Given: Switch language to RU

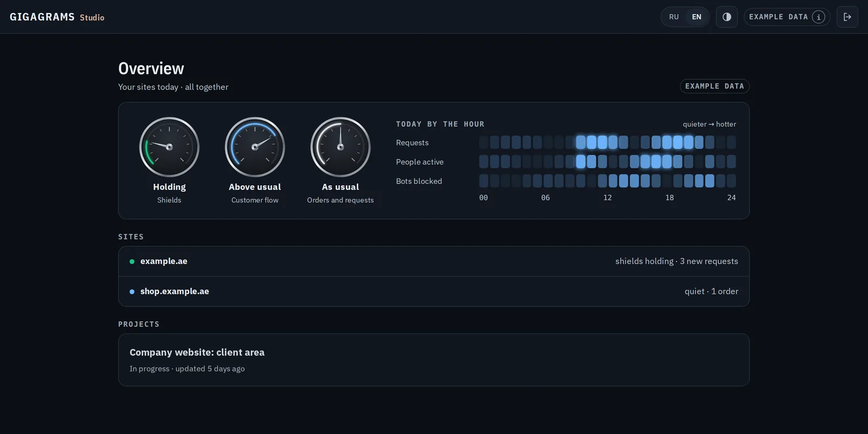Looking at the screenshot, I should 674,17.
